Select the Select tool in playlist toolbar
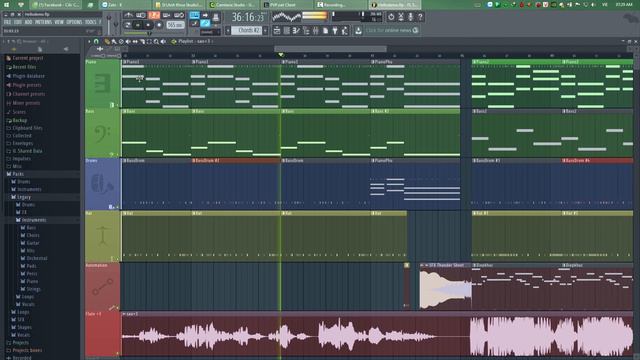 pyautogui.click(x=149, y=41)
